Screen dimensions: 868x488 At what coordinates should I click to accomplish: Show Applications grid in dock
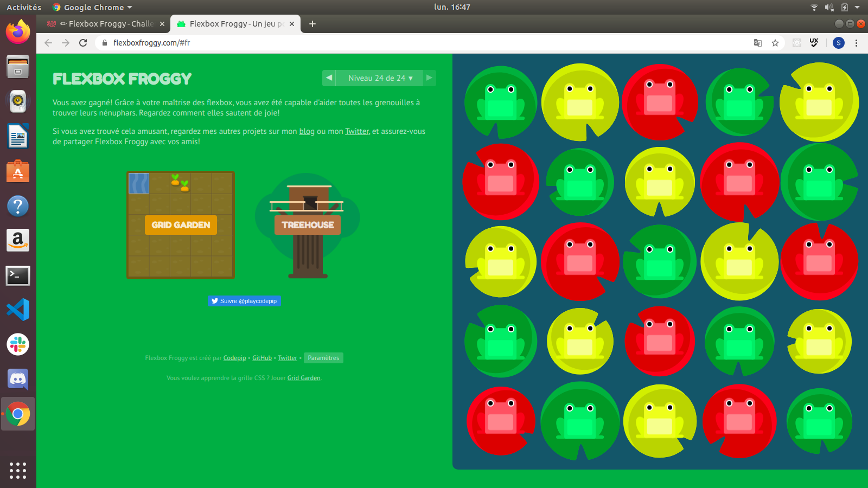[18, 470]
